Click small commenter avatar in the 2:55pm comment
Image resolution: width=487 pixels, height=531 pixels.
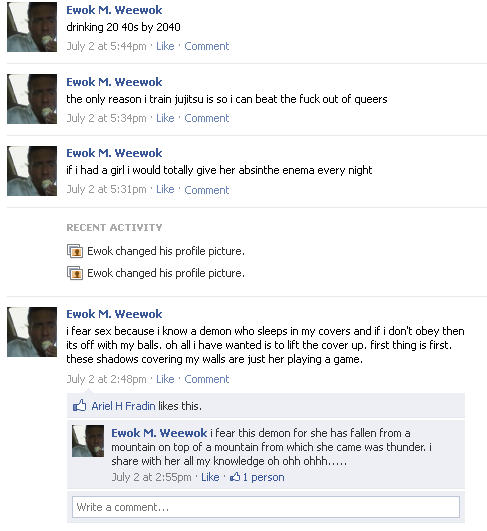(x=88, y=441)
